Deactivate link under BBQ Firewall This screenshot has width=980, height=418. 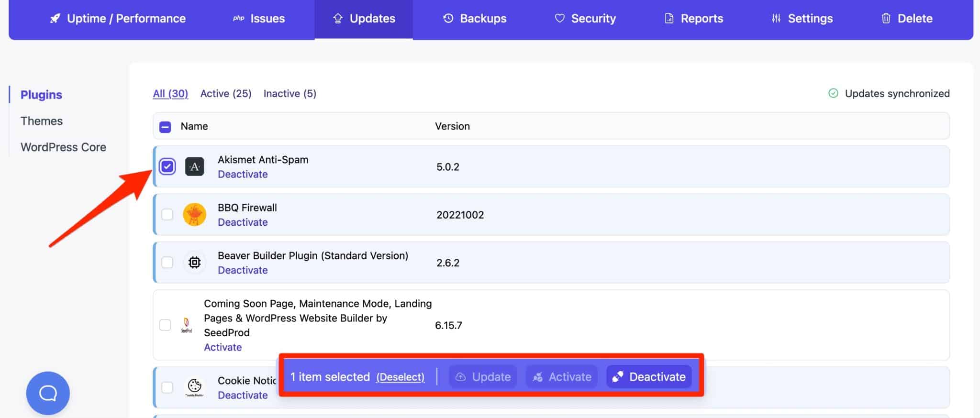click(x=243, y=222)
